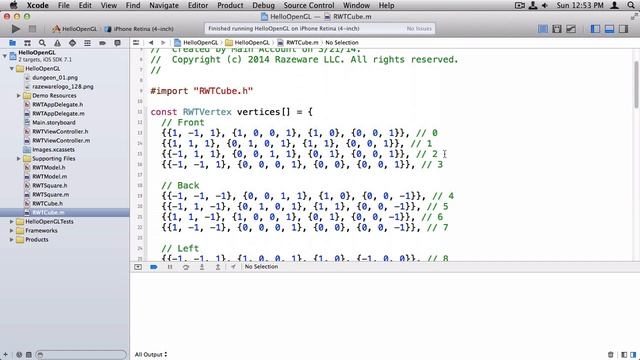Choose the HelloOpenGL scheme
Viewport: 640px width, 360px height.
(75, 29)
